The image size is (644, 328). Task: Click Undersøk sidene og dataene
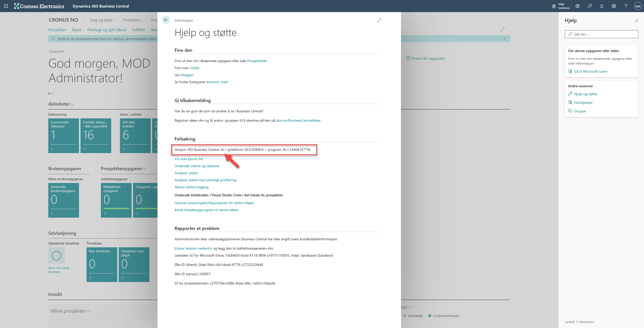coord(197,166)
